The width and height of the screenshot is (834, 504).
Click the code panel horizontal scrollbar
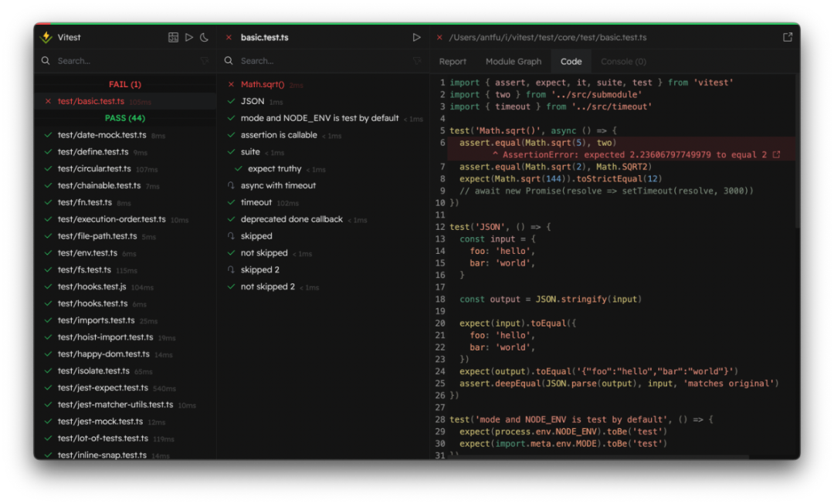[x=601, y=457]
